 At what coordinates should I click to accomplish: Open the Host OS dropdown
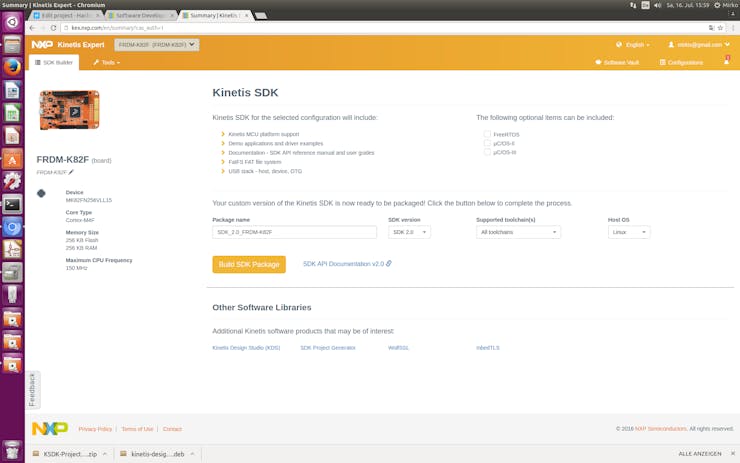tap(629, 232)
